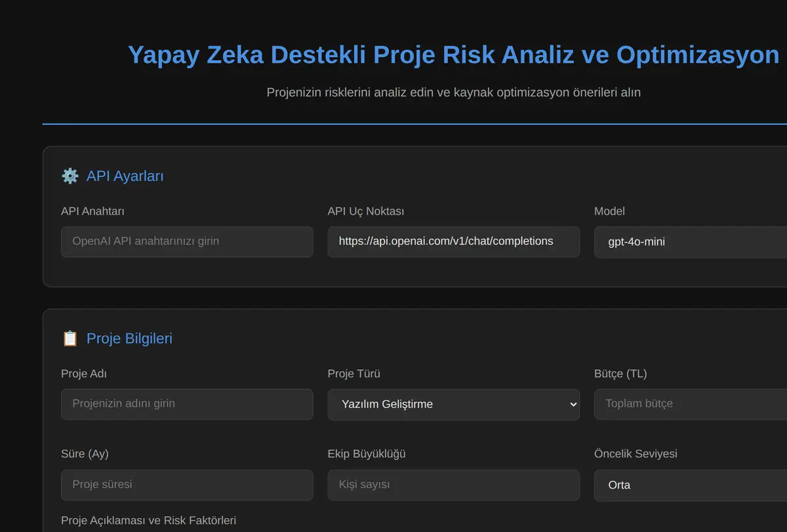Click the page title Yapay Zeka Destekli Proje Risk Analiz
This screenshot has width=787, height=532.
pos(454,55)
